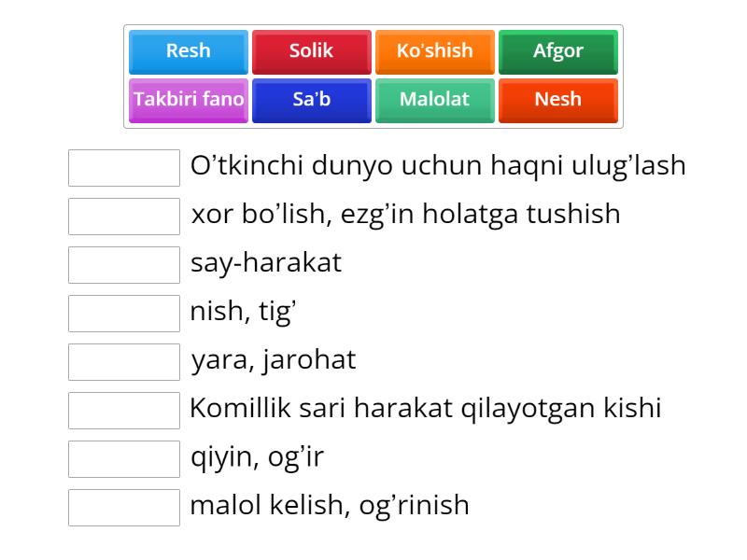747x560 pixels.
Task: Click the phrase 'yara, jarohat'
Action: (x=272, y=361)
